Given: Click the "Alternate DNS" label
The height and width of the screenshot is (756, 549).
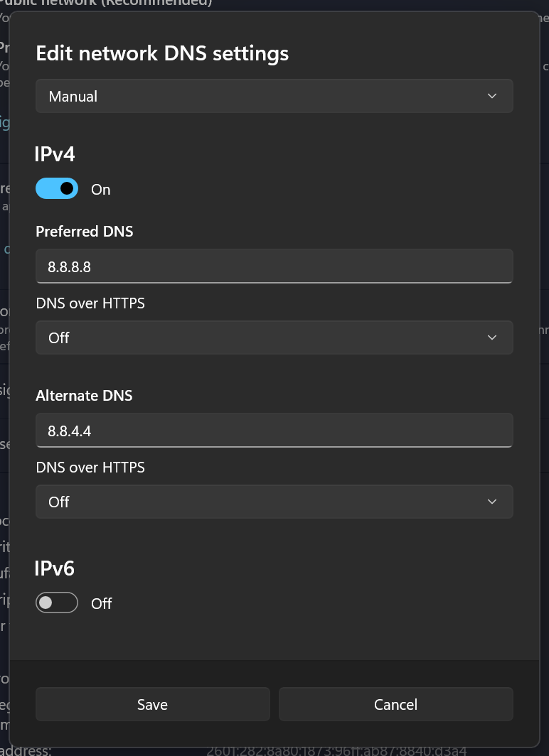Looking at the screenshot, I should 84,395.
